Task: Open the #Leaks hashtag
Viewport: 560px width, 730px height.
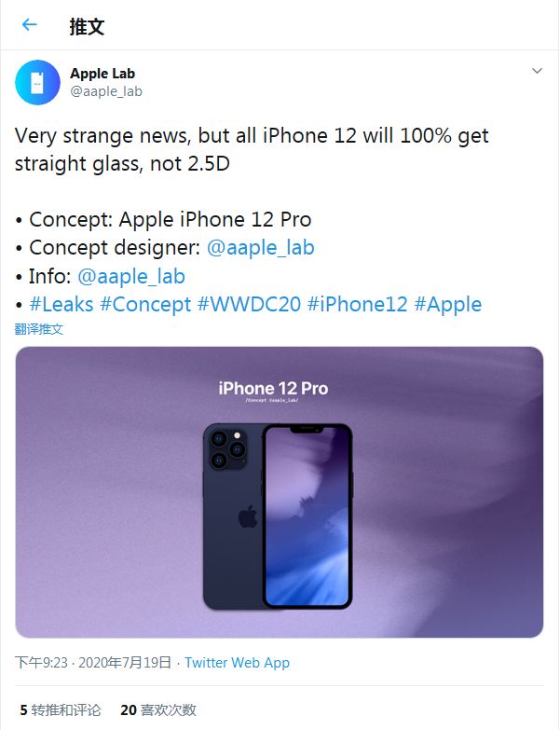Action: pyautogui.click(x=61, y=304)
